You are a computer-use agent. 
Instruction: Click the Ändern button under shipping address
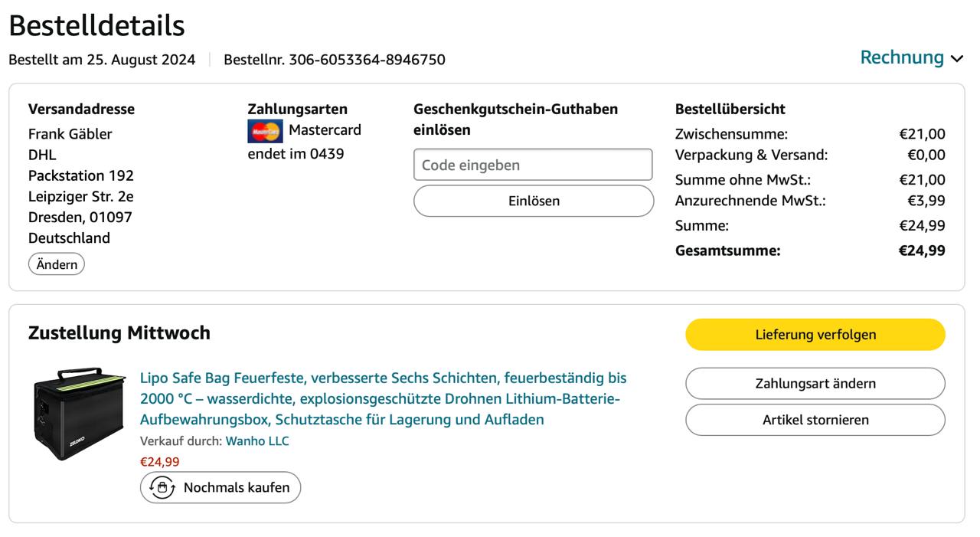pos(57,264)
